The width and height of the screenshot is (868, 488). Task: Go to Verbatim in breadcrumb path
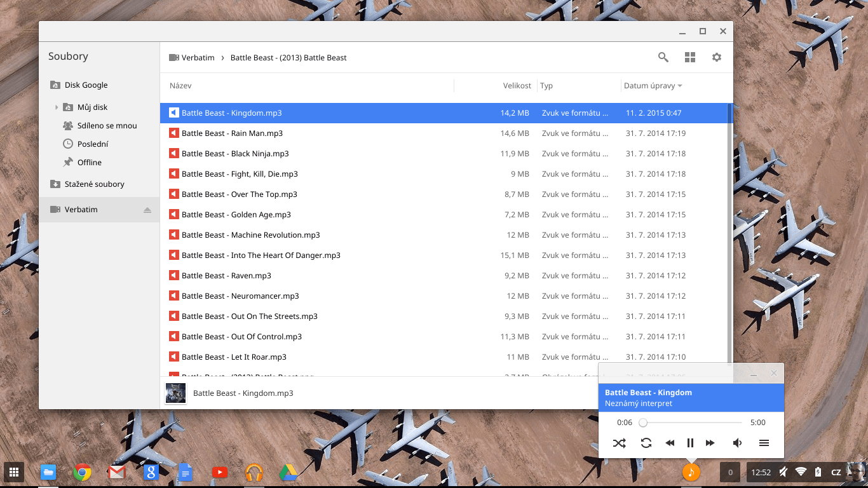(198, 58)
